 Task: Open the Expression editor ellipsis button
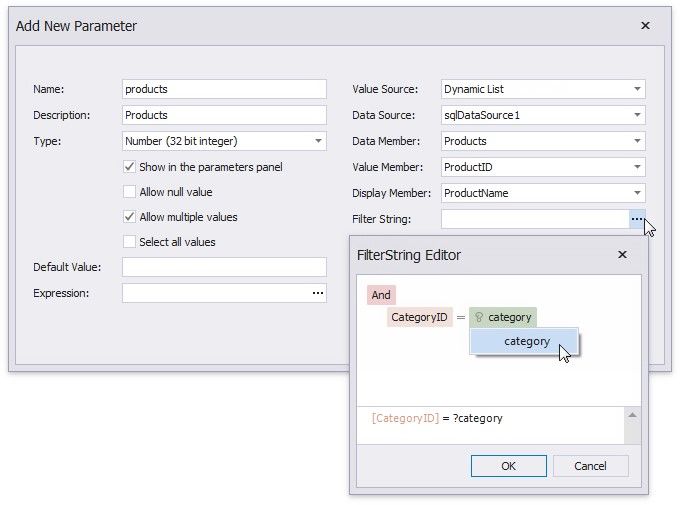click(317, 293)
